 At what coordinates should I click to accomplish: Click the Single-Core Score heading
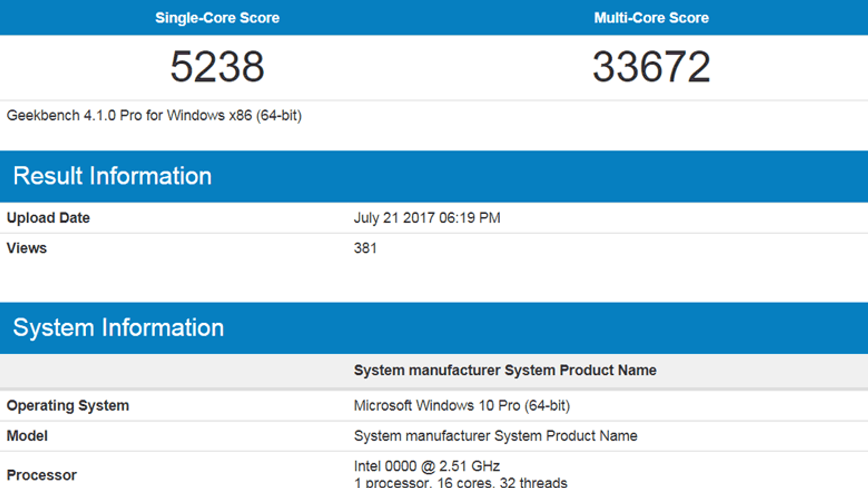pyautogui.click(x=217, y=18)
